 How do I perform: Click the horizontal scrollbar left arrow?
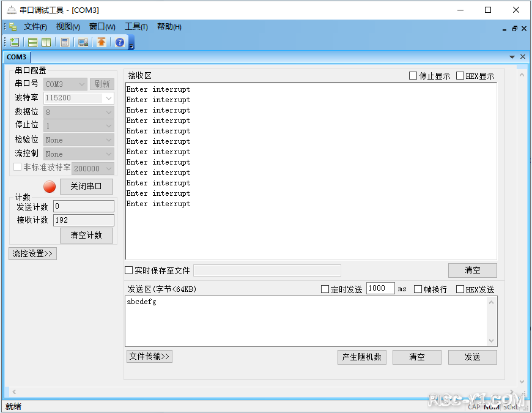point(14,392)
